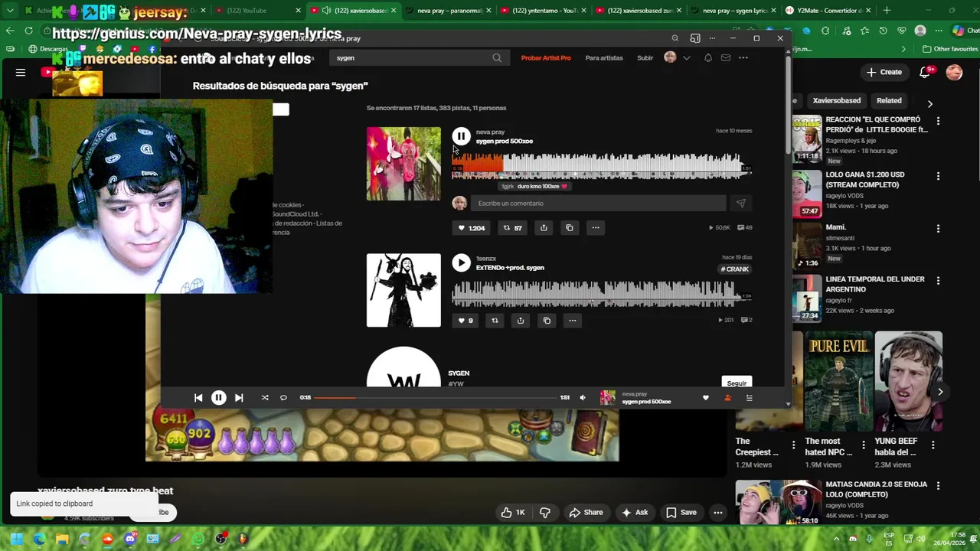The height and width of the screenshot is (551, 980).
Task: Open options for 'LOLO GANA $1.200 USD' video
Action: coord(938,176)
